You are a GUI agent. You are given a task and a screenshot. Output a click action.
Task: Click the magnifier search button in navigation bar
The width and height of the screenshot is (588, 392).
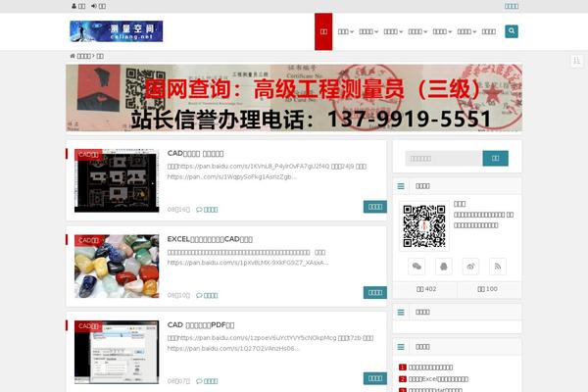click(x=512, y=31)
